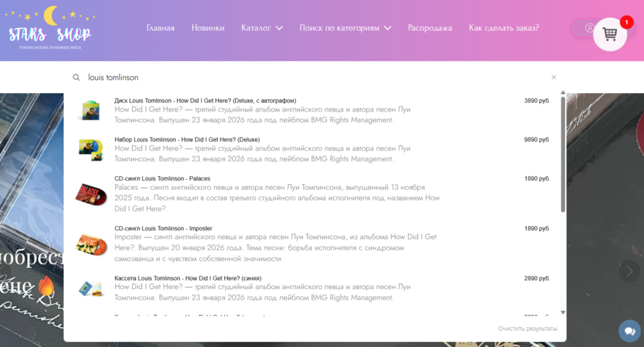
Task: Go to the Главная page
Action: click(x=160, y=28)
